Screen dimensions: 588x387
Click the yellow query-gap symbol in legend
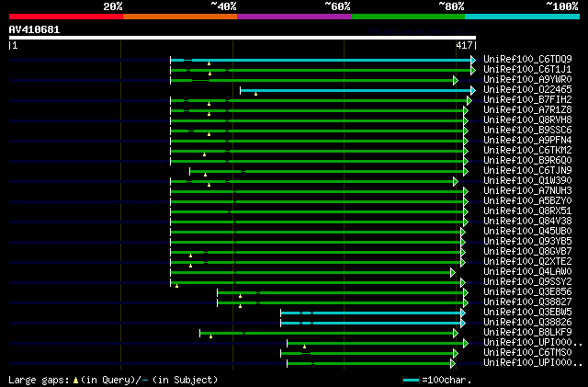point(75,381)
